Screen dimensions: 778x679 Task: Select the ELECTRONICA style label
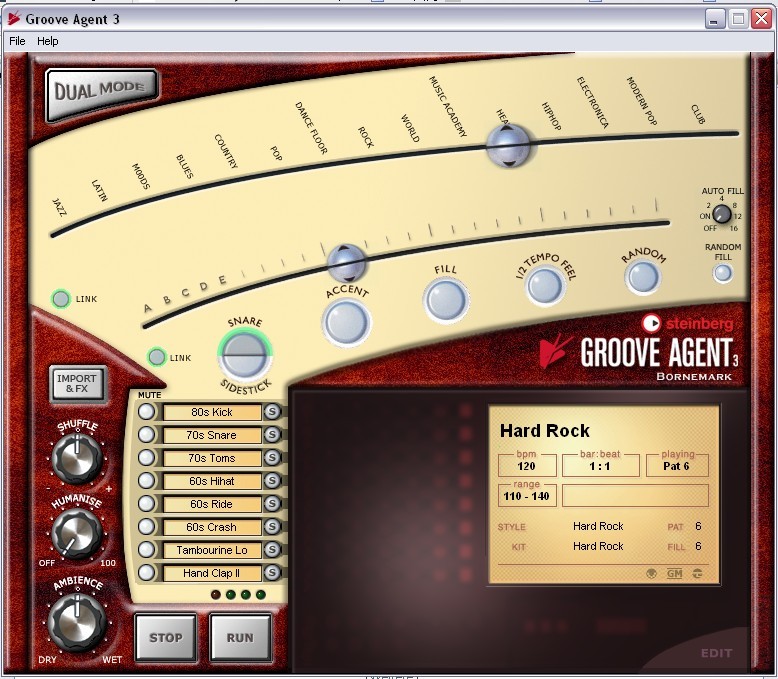coord(592,103)
